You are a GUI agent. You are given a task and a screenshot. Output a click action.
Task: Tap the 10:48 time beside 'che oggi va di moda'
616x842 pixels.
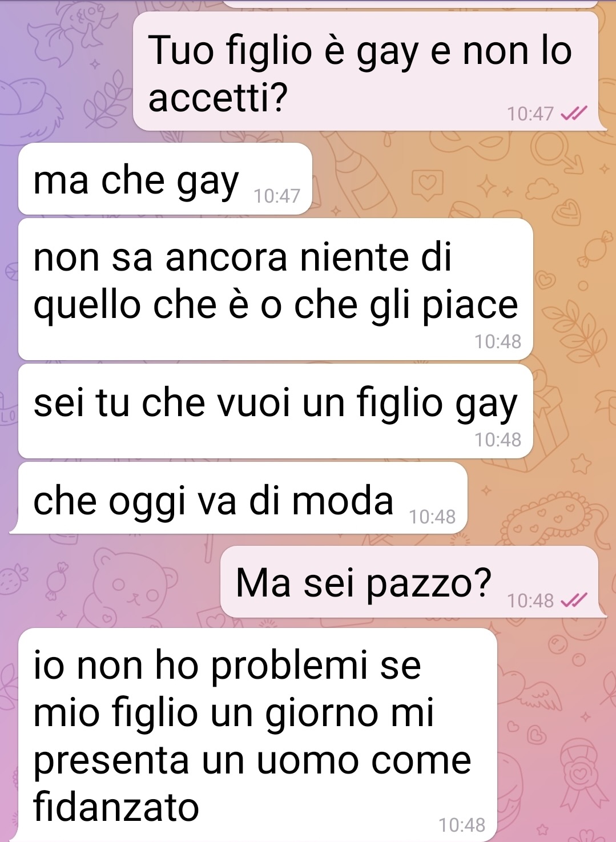(x=432, y=517)
